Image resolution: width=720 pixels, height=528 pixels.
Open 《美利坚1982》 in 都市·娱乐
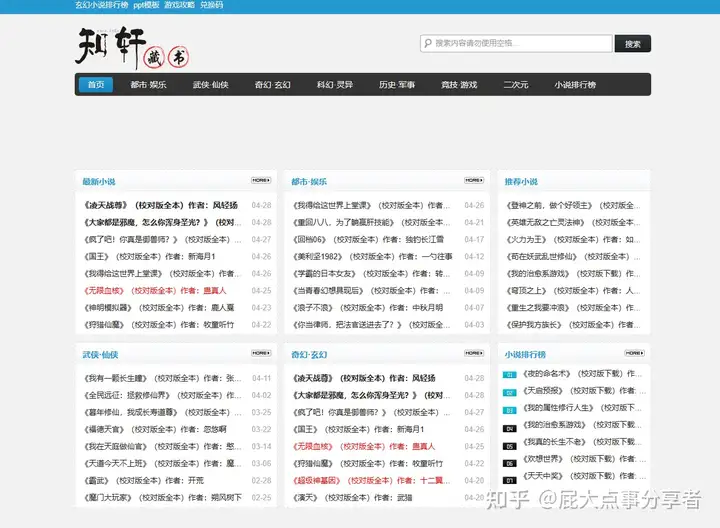373,256
